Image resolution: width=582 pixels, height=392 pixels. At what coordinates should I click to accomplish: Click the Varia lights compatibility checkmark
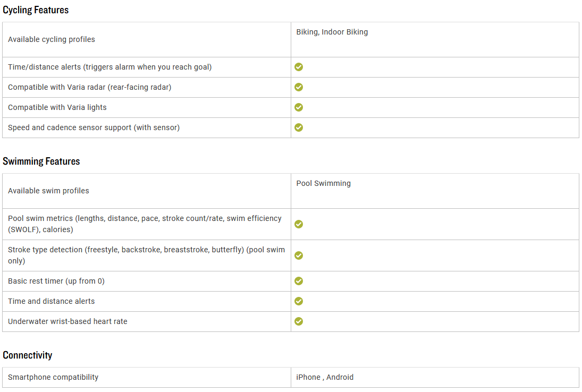298,107
